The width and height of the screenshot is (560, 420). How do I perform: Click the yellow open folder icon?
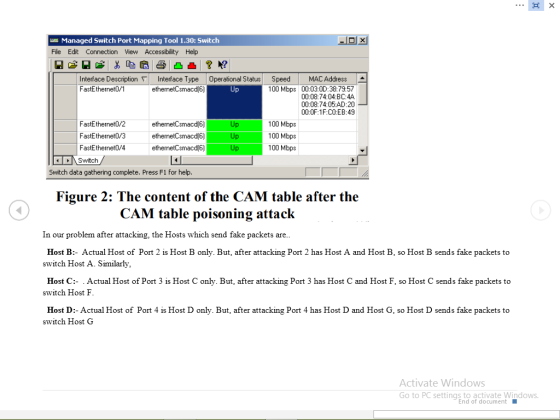pos(72,65)
